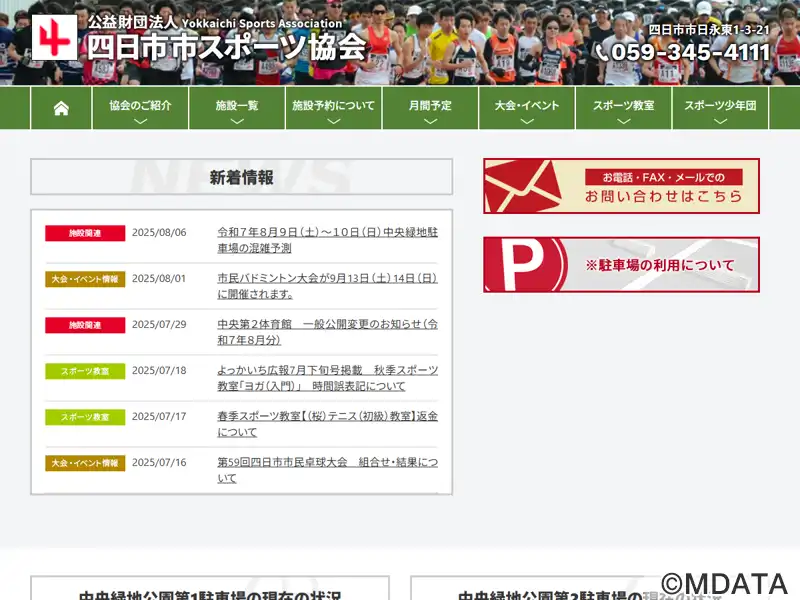
Task: Click the red number-4 association logo
Action: point(54,38)
